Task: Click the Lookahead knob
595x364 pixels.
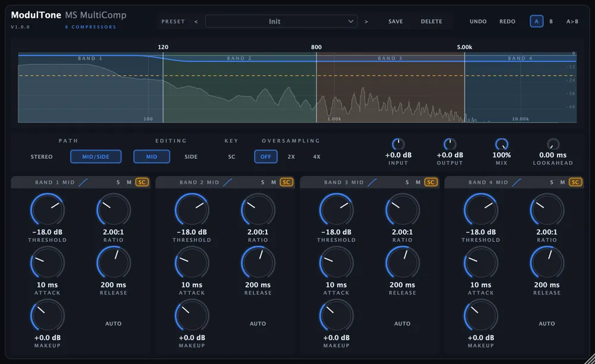Action: coord(553,144)
